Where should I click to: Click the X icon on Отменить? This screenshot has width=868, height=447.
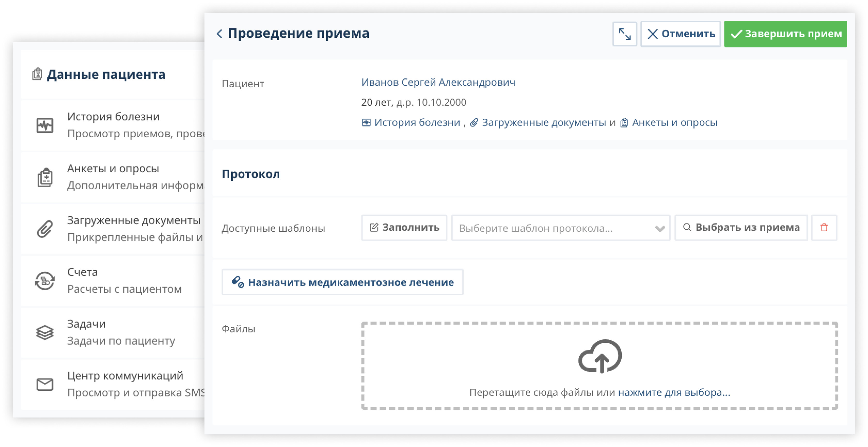pyautogui.click(x=652, y=34)
